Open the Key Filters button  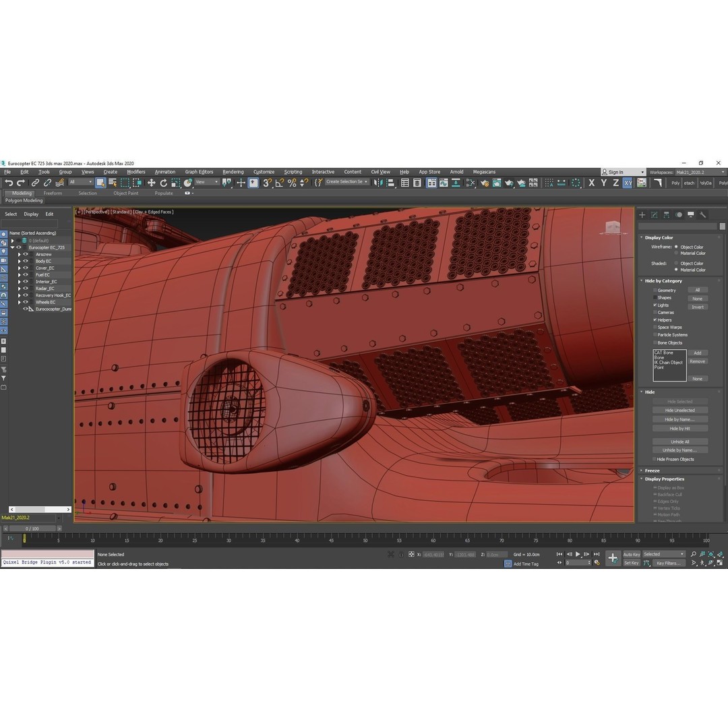point(669,563)
